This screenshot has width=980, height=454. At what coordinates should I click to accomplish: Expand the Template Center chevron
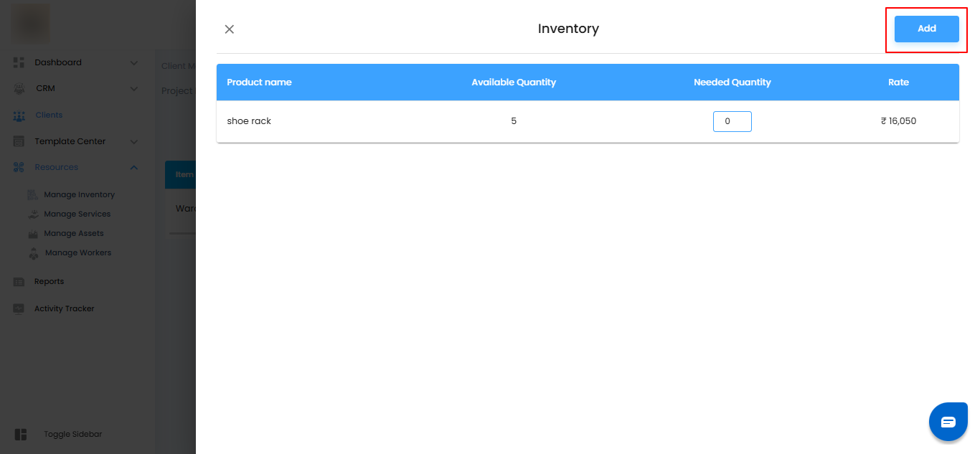(x=134, y=141)
